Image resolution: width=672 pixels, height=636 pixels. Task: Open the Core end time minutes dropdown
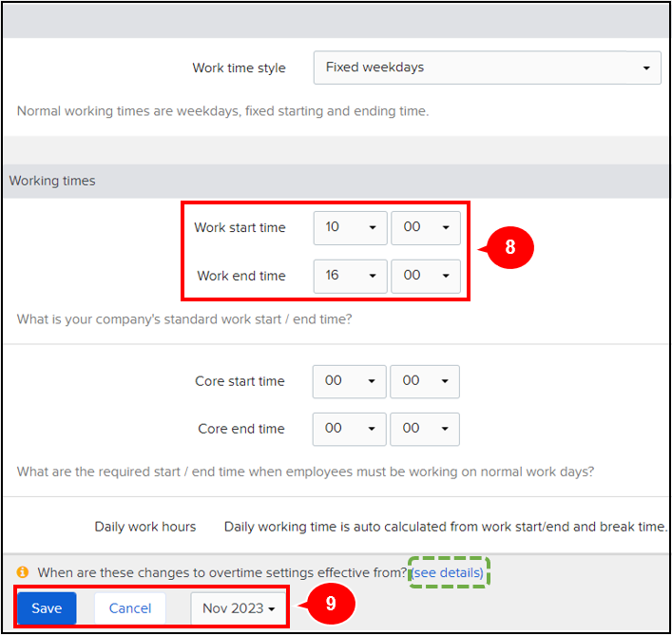coord(425,429)
